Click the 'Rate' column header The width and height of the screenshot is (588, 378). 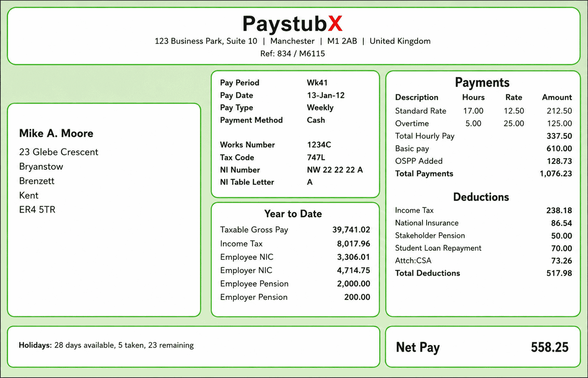point(514,97)
